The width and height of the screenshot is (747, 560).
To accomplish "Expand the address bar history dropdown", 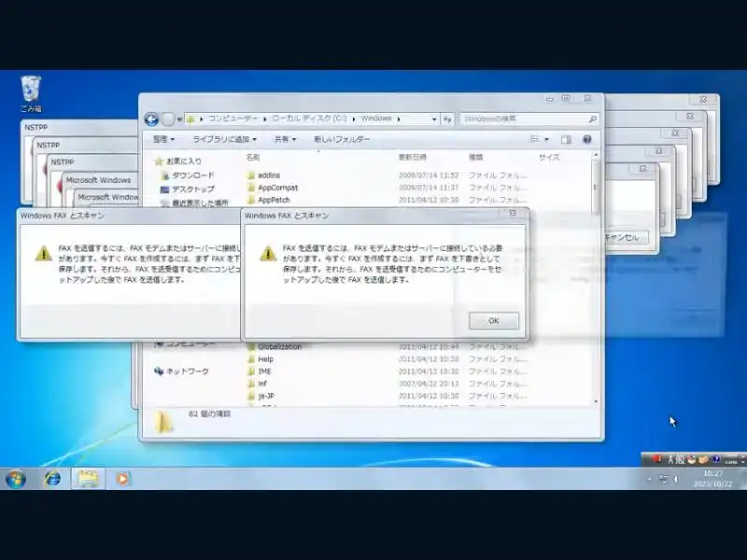I will point(434,119).
